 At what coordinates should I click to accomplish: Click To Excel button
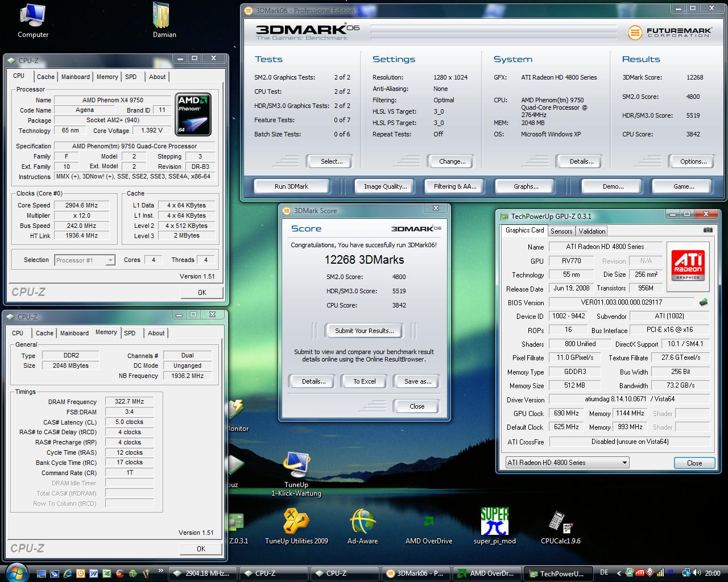[364, 381]
